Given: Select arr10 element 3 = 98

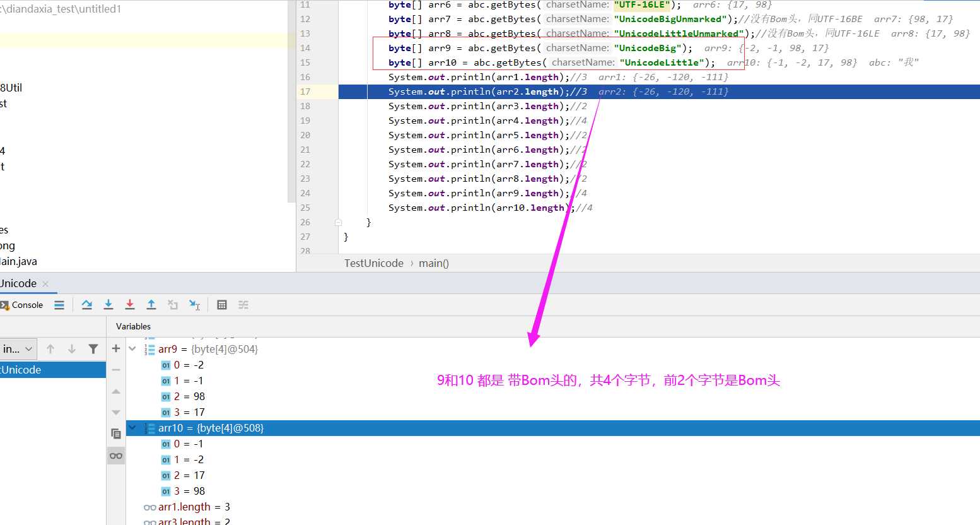Looking at the screenshot, I should (189, 491).
